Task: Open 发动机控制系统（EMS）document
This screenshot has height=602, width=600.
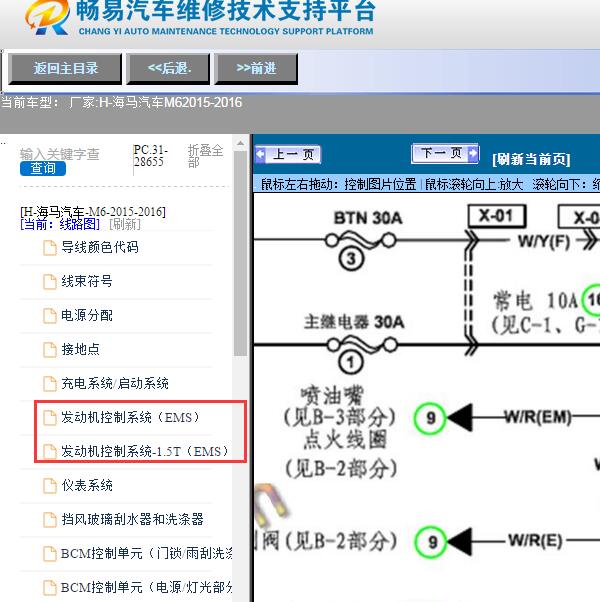Action: pyautogui.click(x=131, y=417)
